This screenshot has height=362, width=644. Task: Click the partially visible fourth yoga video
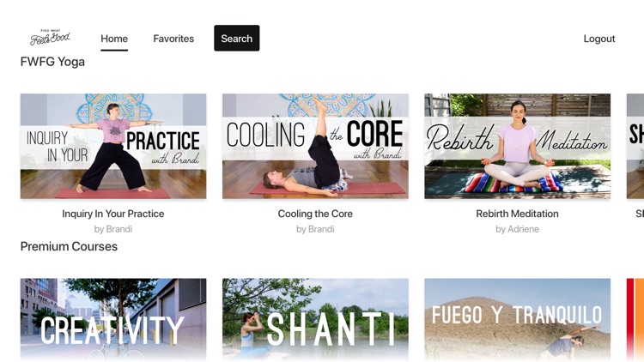[635, 146]
